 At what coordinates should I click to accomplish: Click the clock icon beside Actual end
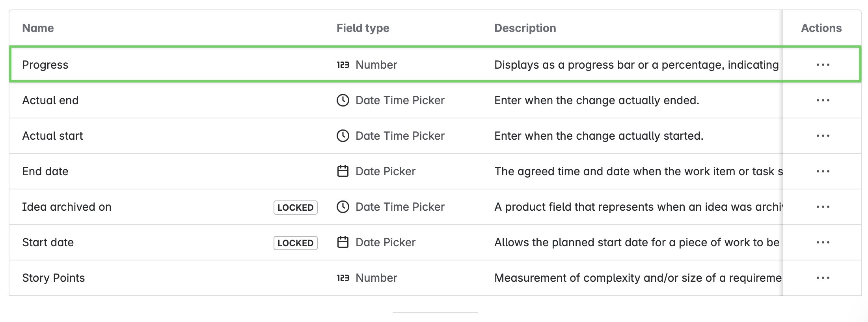(343, 100)
